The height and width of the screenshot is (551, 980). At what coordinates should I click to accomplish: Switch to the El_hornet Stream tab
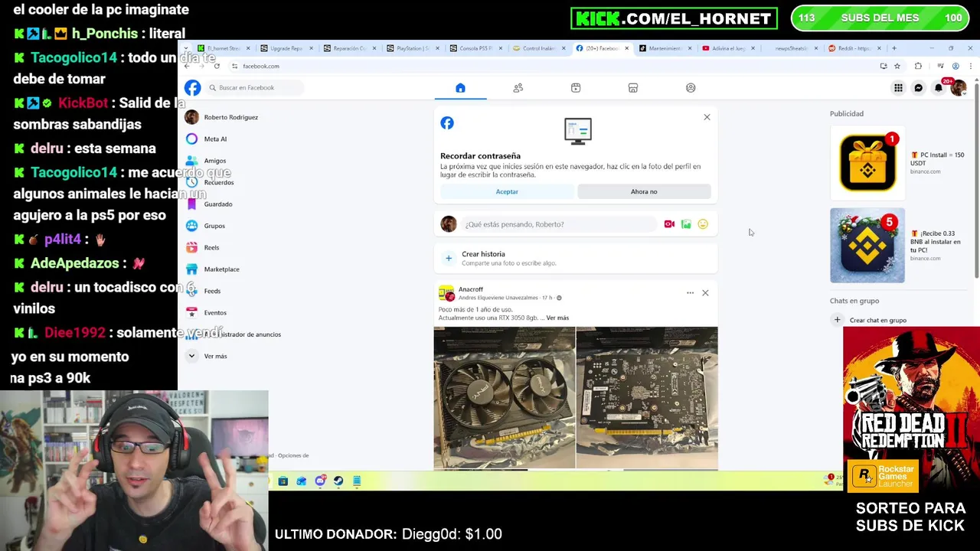tap(223, 48)
